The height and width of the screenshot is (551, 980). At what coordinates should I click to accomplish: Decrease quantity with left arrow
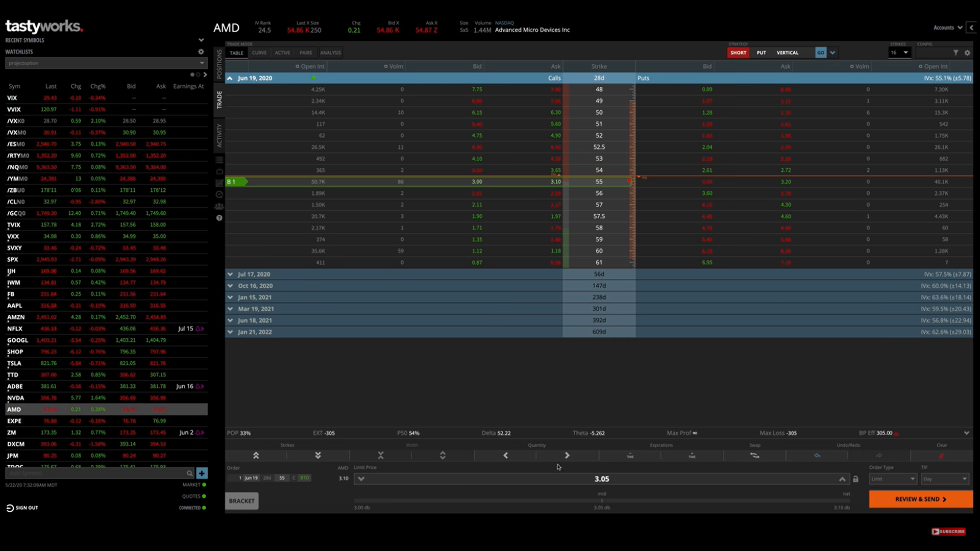coord(505,455)
